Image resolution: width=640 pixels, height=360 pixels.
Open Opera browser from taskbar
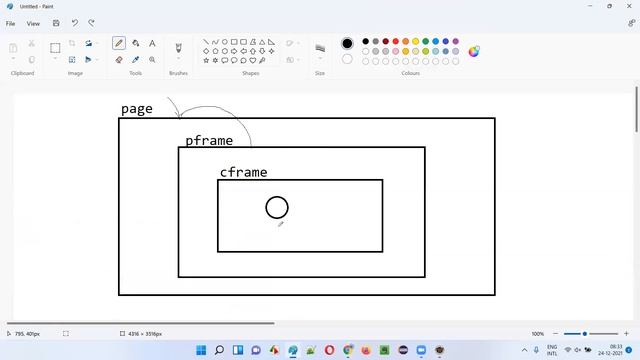329,350
